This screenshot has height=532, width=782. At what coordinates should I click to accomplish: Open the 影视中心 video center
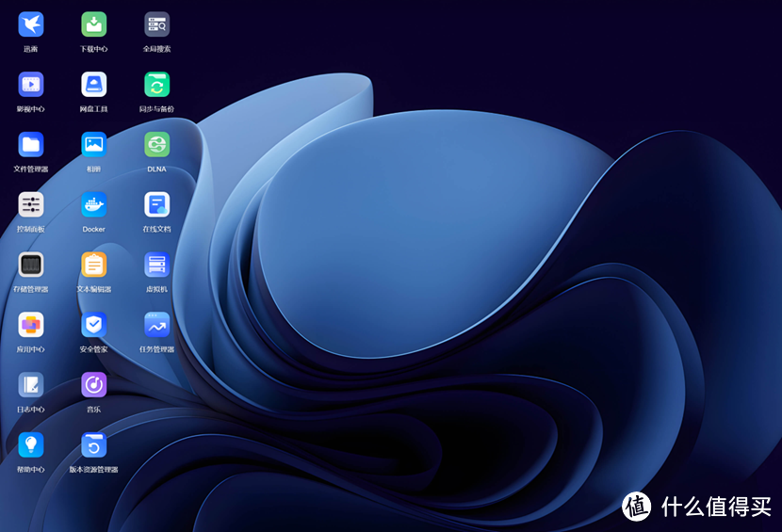click(x=31, y=84)
